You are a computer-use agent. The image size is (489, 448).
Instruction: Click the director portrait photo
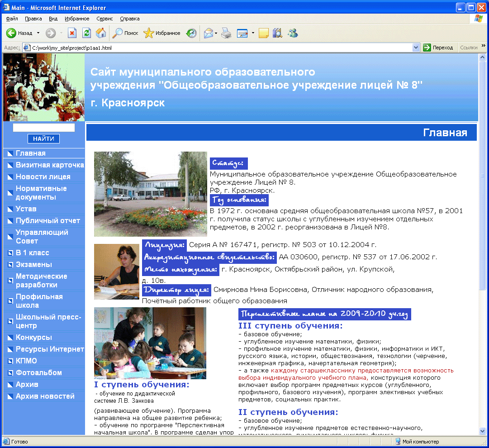(x=117, y=272)
